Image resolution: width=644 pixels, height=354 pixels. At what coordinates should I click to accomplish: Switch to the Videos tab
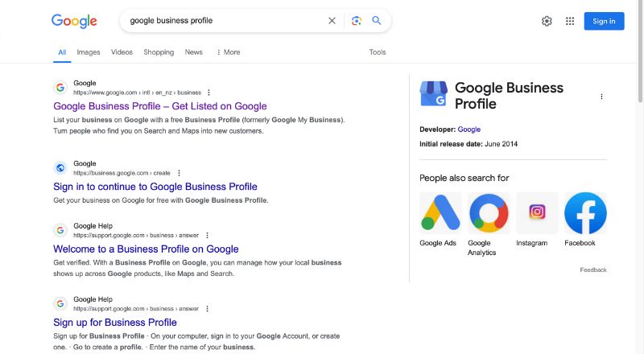(x=122, y=52)
